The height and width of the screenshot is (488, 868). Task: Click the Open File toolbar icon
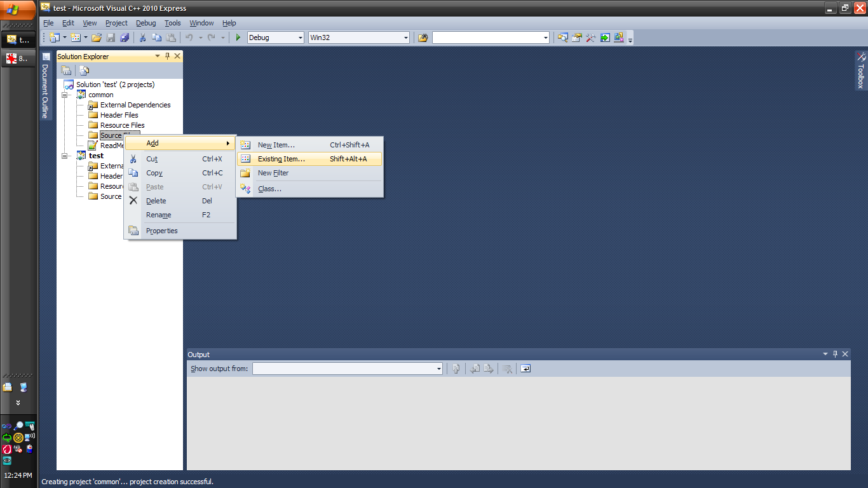[97, 37]
